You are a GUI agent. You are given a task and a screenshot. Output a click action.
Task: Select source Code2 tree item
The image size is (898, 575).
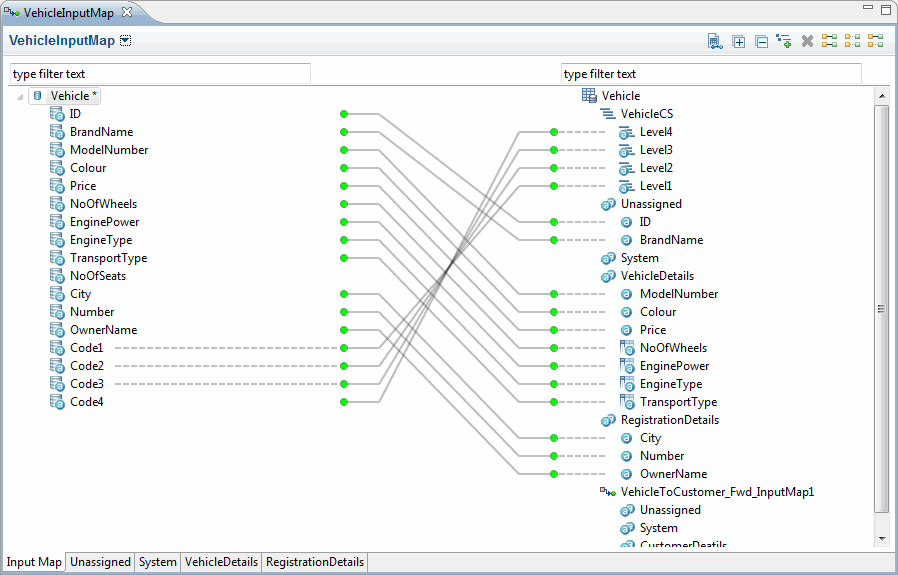click(x=86, y=366)
